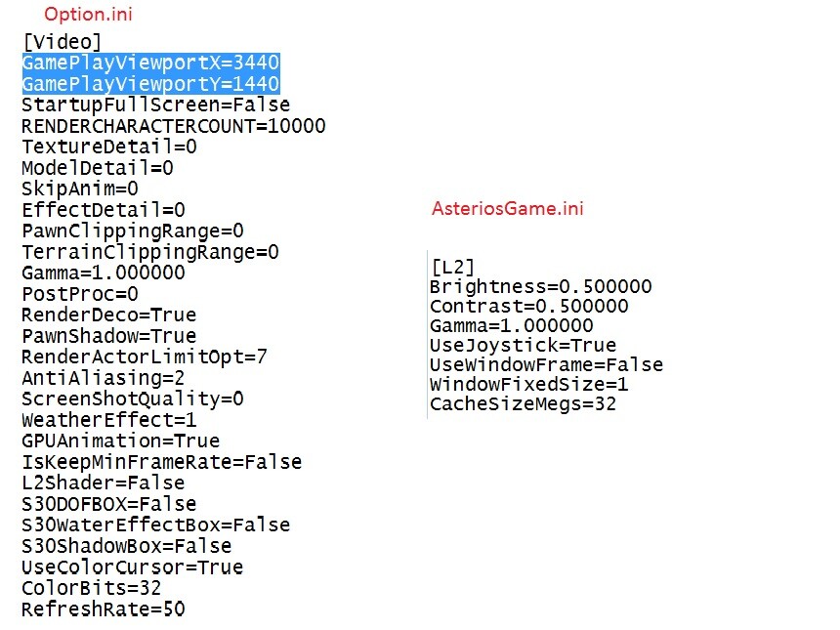Select the TextureDetail=0 line
This screenshot has height=630, width=840.
[x=109, y=147]
